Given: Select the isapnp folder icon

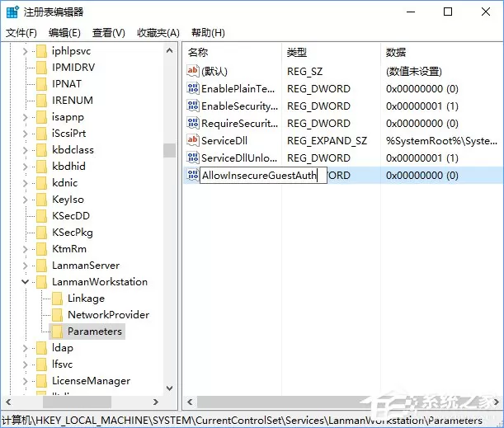Looking at the screenshot, I should point(41,117).
